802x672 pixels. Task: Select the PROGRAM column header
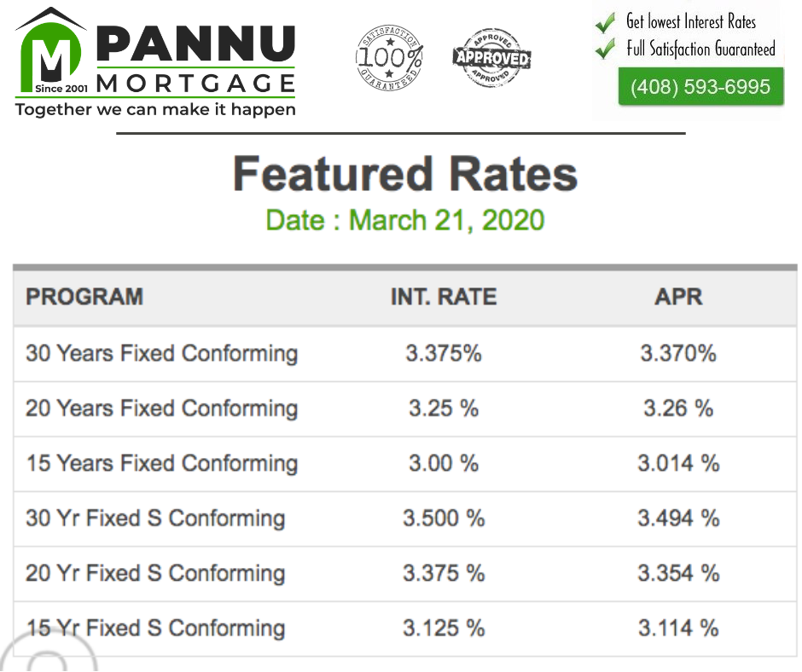[x=84, y=297]
